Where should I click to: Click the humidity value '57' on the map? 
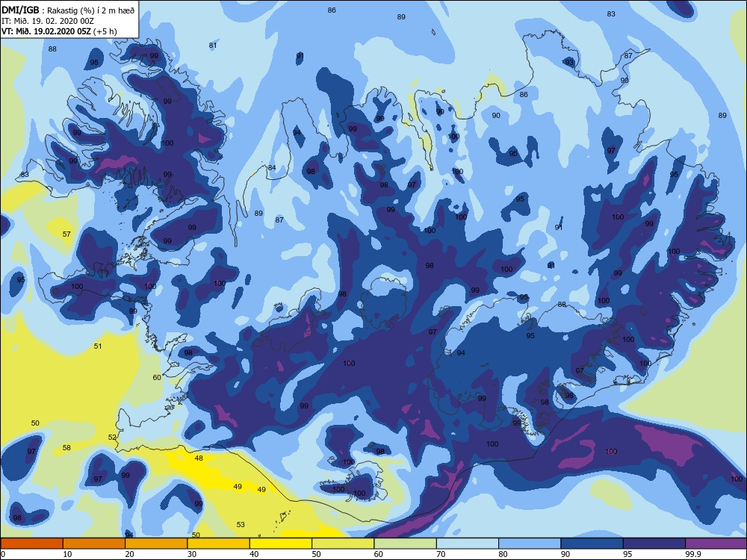click(x=66, y=234)
